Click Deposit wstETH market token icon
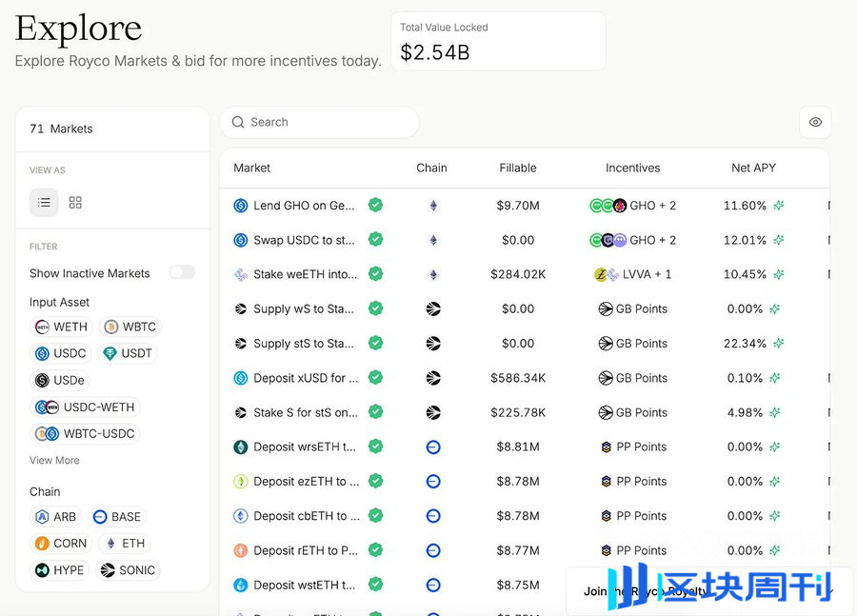Viewport: 857px width, 616px height. 241,585
